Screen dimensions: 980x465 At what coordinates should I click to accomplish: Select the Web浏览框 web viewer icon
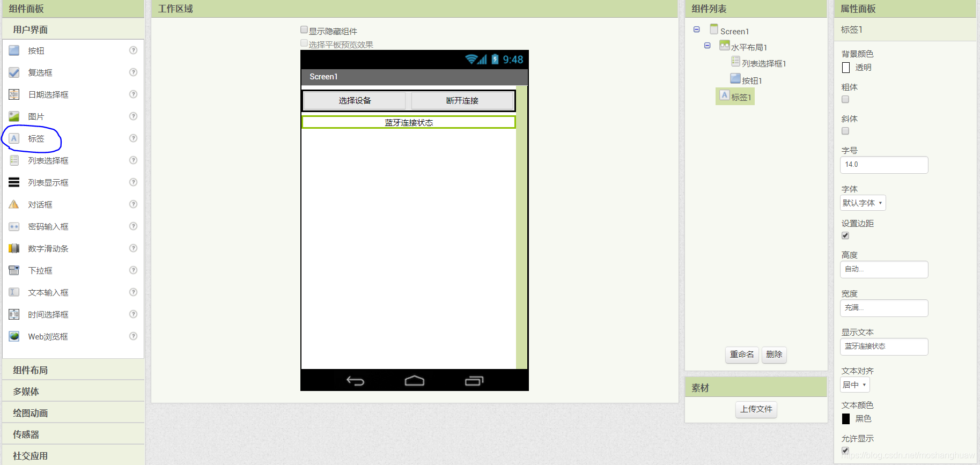pyautogui.click(x=14, y=336)
